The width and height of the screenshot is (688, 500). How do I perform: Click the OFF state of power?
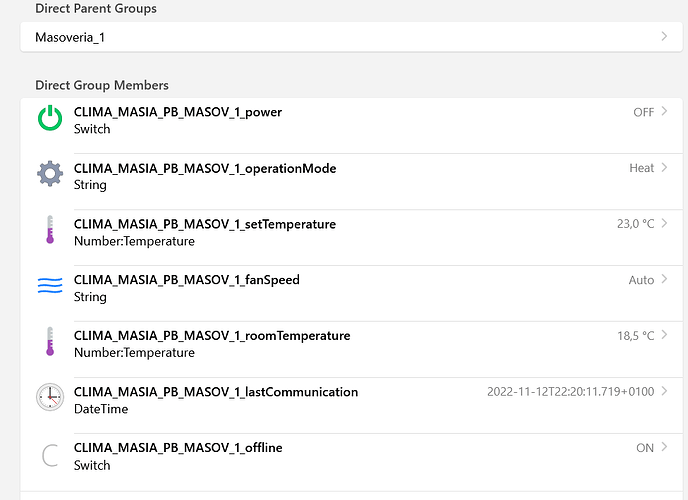(x=644, y=112)
